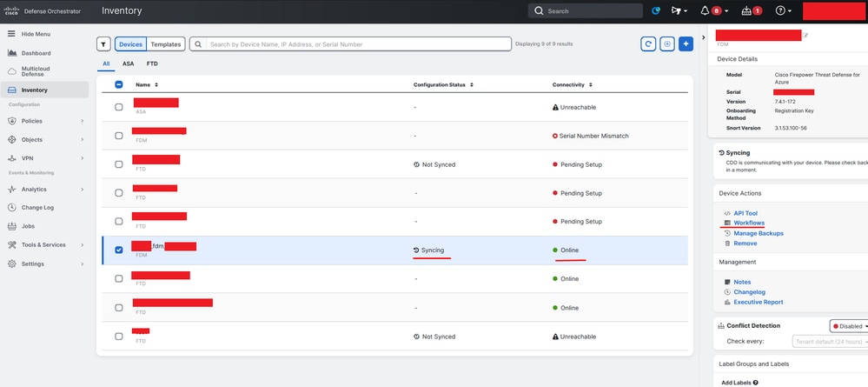
Task: Select the All device tab
Action: point(106,63)
